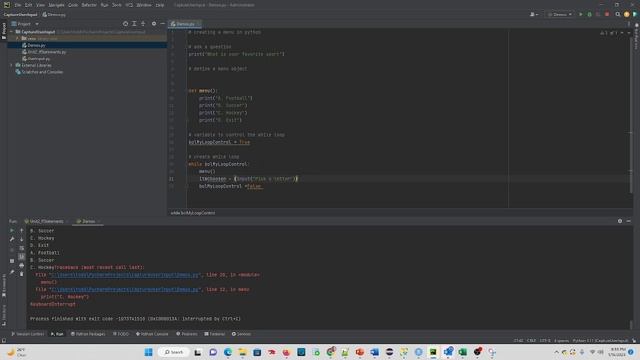Open the Demos run configuration dropdown
Viewport: 640px width, 360px height.
[560, 14]
